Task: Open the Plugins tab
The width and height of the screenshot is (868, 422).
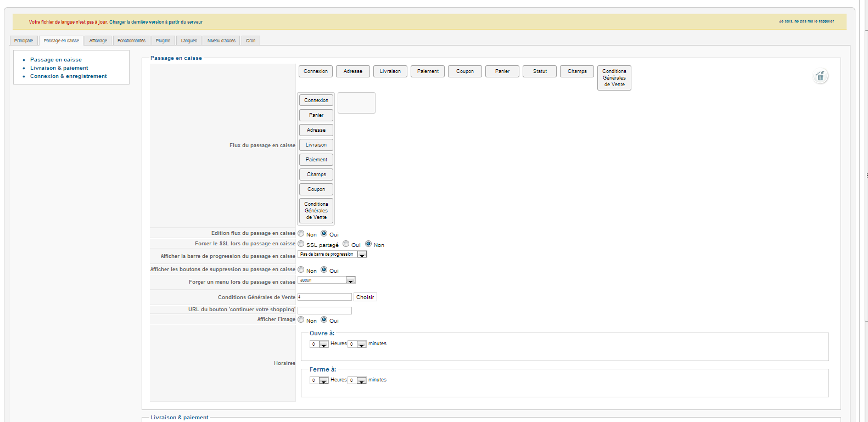Action: [x=163, y=41]
